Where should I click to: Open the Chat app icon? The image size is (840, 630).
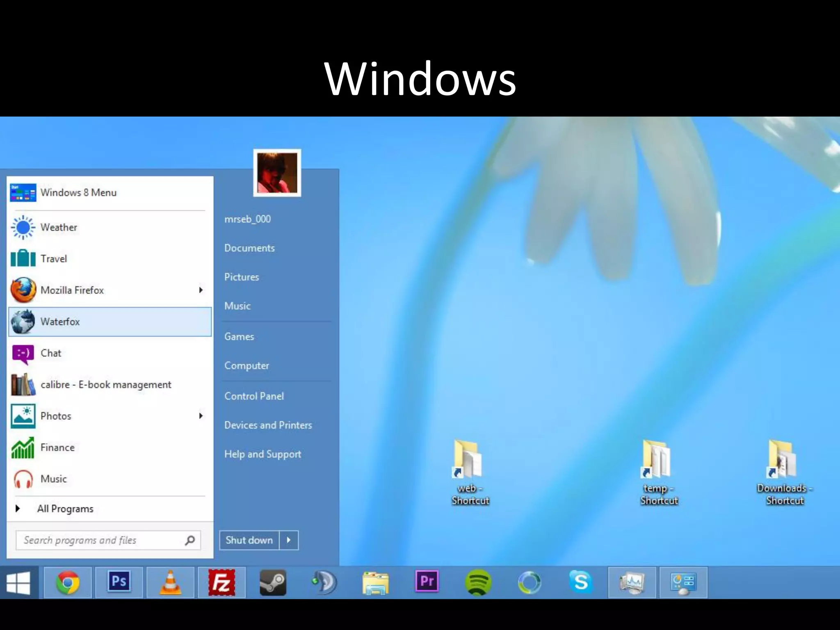coord(23,354)
